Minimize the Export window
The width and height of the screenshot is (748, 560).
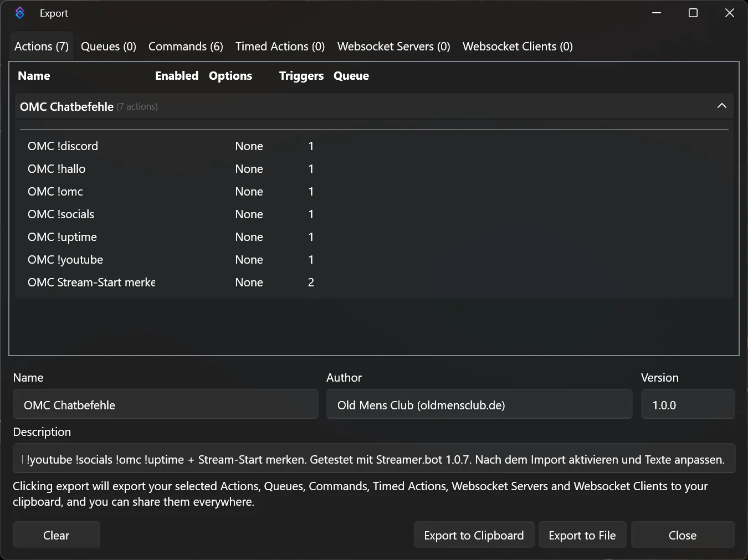pos(657,13)
